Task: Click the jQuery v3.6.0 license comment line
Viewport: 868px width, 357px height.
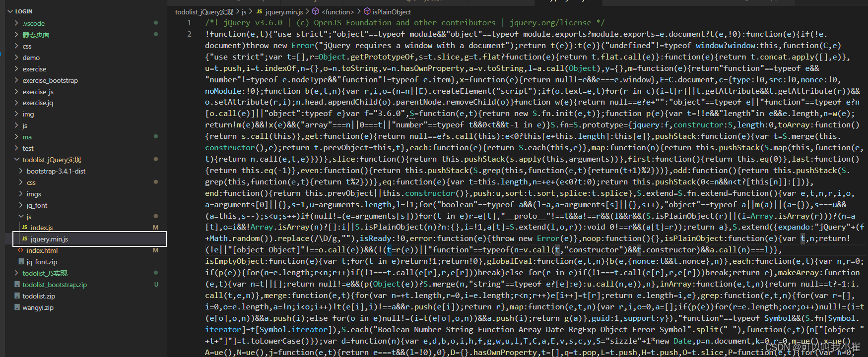Action: pos(404,23)
